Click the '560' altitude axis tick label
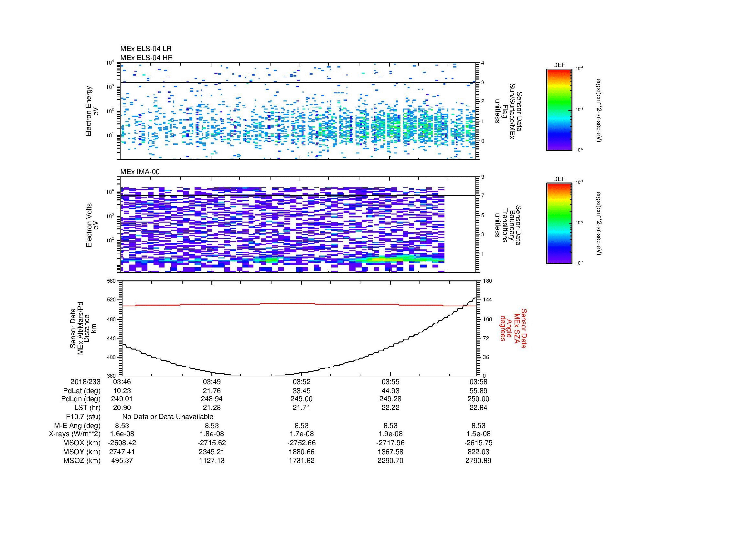The width and height of the screenshot is (756, 534). coord(112,281)
